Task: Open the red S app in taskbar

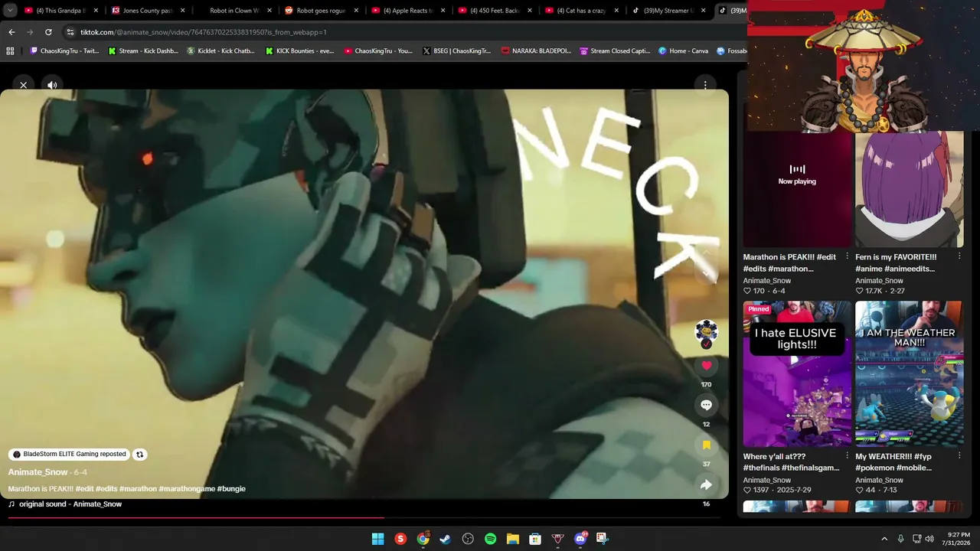Action: click(400, 539)
